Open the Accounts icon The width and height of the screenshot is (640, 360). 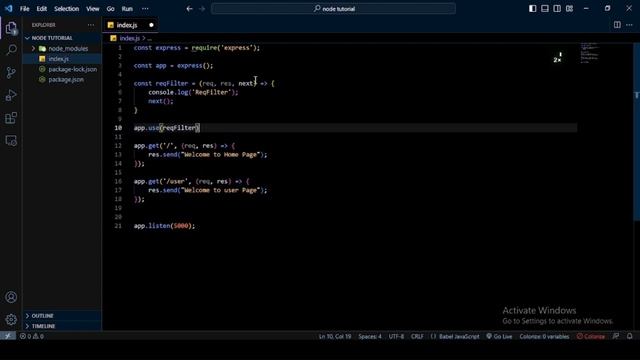tap(11, 297)
